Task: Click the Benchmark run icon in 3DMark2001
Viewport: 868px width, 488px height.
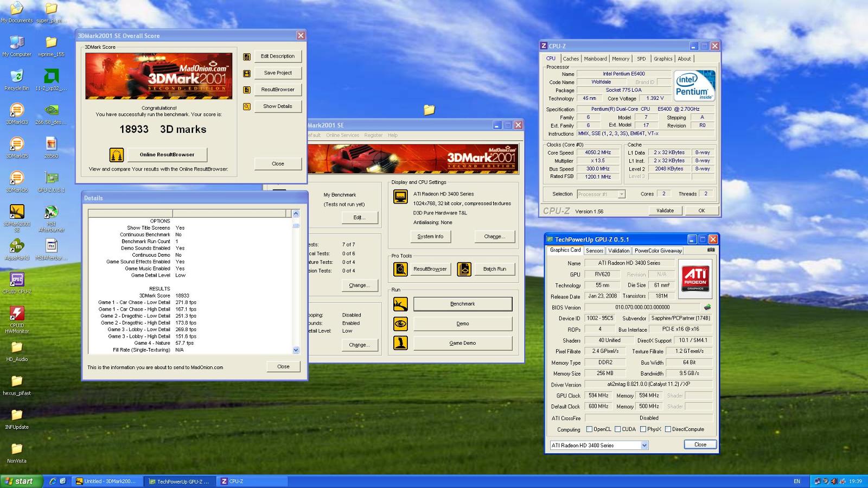Action: [400, 304]
